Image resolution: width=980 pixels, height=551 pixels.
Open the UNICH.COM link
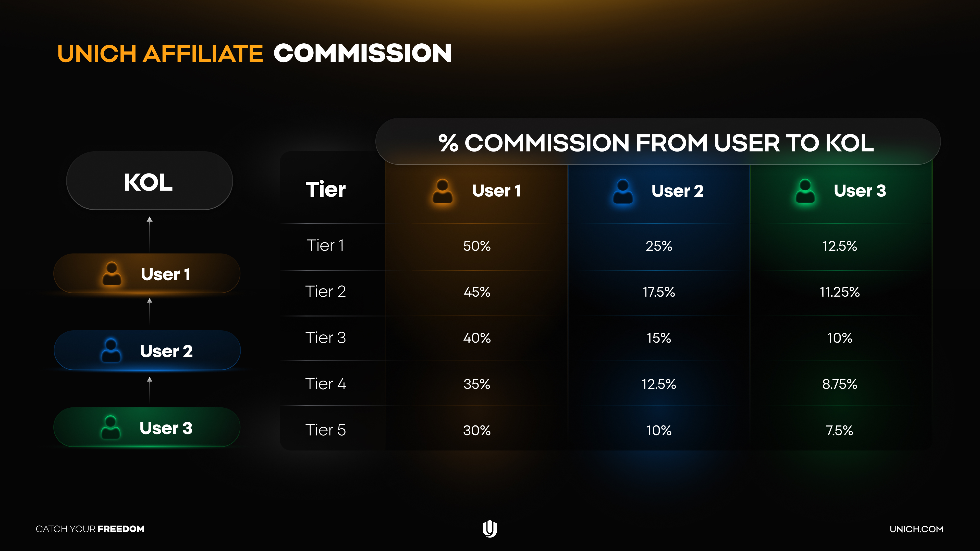tap(916, 529)
